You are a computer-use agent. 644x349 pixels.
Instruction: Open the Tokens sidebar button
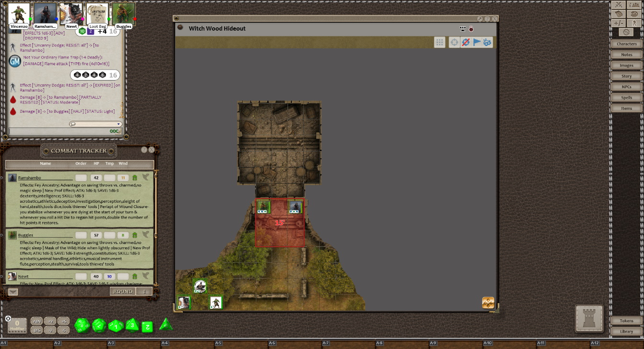click(626, 321)
